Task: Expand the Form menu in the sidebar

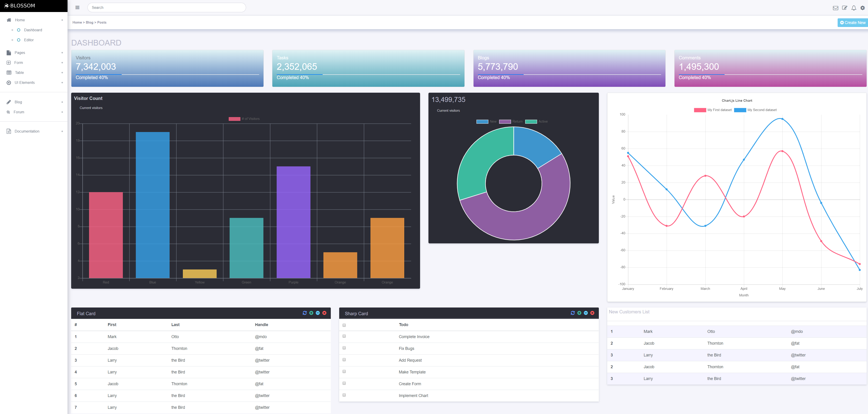Action: coord(62,62)
